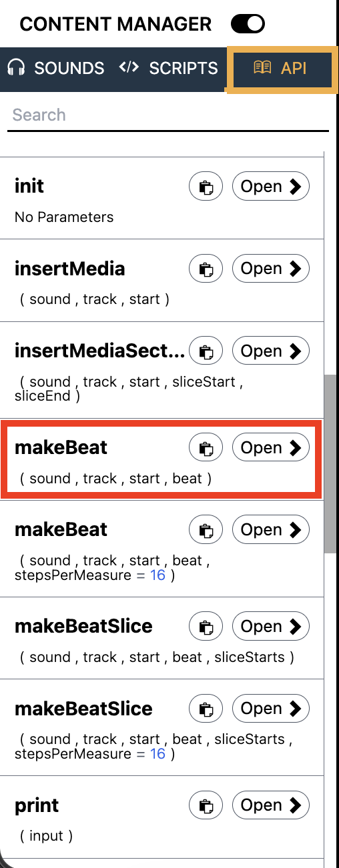The width and height of the screenshot is (339, 868).
Task: Toggle the Content Manager switch
Action: [x=248, y=25]
